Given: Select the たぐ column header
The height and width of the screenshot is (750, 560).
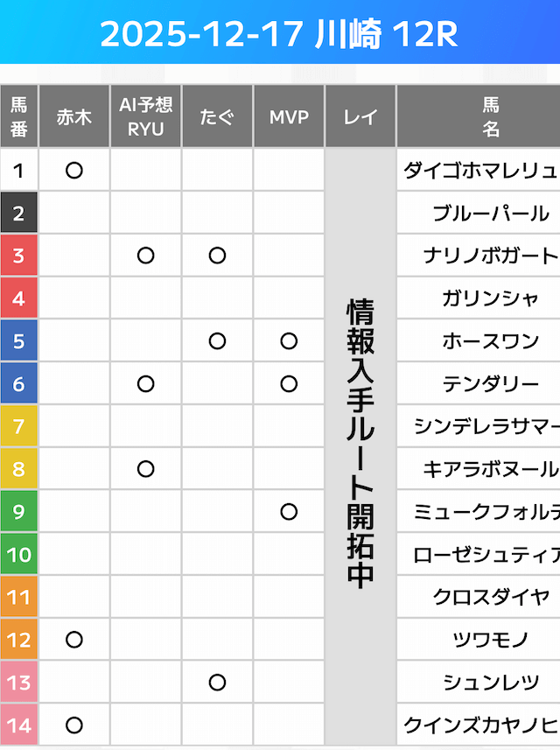Looking at the screenshot, I should coord(218,116).
